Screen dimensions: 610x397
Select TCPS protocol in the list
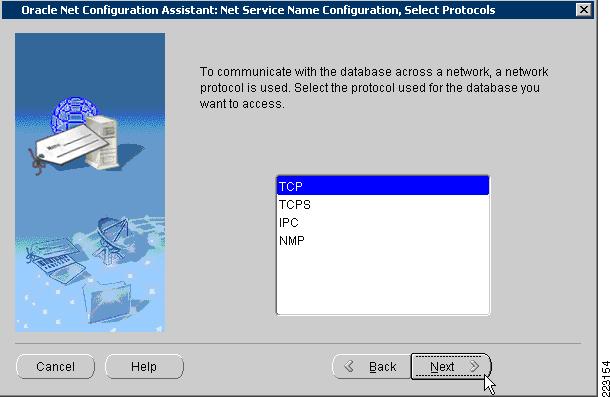tap(383, 204)
